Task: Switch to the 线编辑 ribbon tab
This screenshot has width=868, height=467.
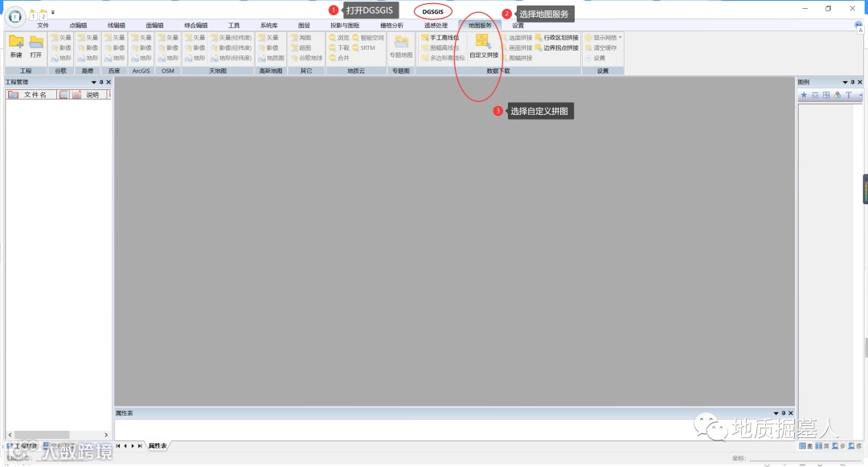Action: point(117,26)
